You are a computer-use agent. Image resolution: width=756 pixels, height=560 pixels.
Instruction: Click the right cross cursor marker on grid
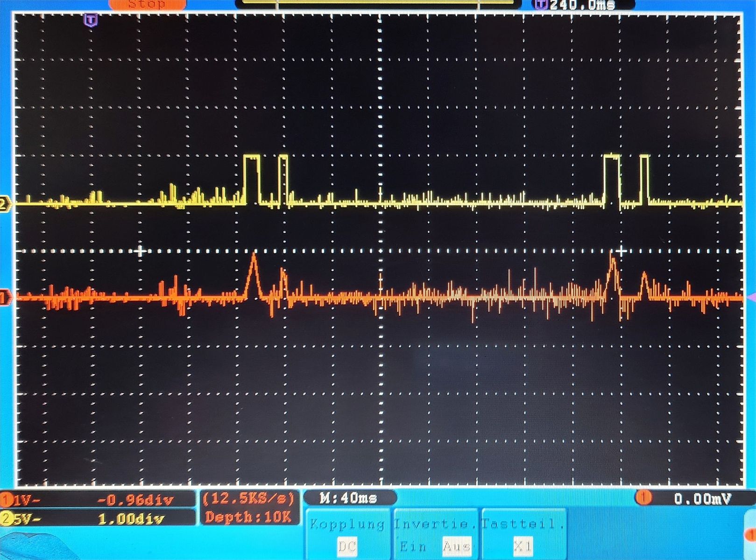click(x=621, y=251)
